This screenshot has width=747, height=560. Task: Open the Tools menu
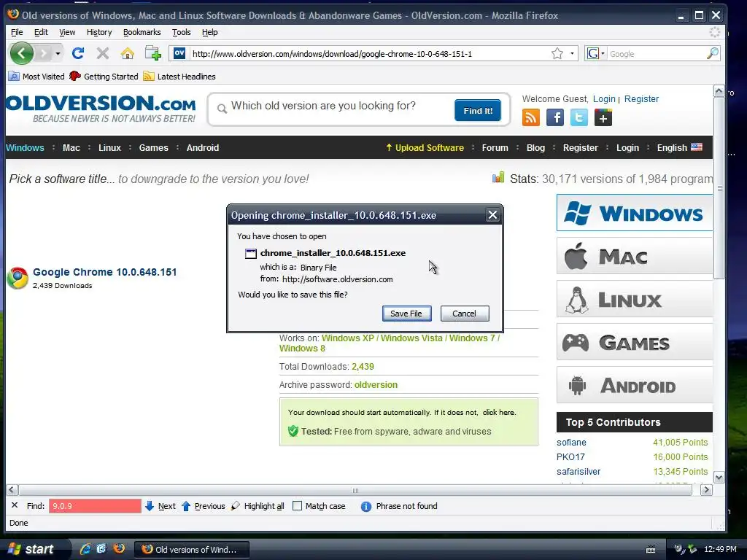(x=182, y=32)
